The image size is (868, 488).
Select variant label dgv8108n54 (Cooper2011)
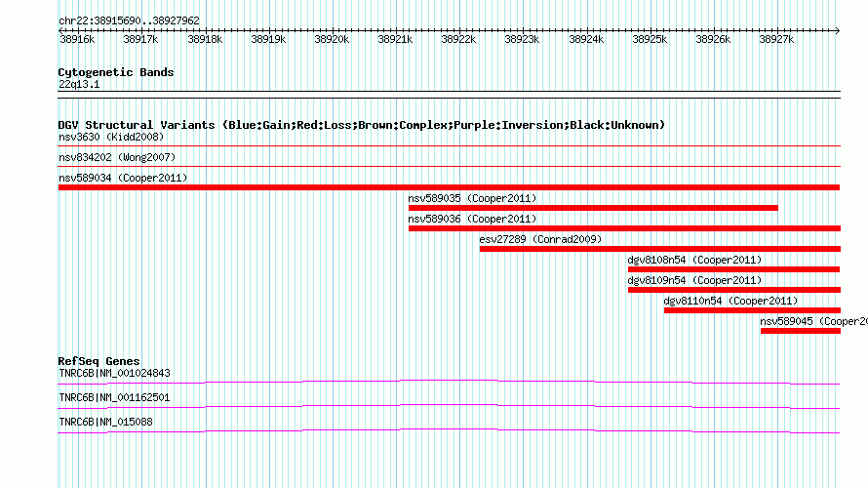(x=694, y=260)
